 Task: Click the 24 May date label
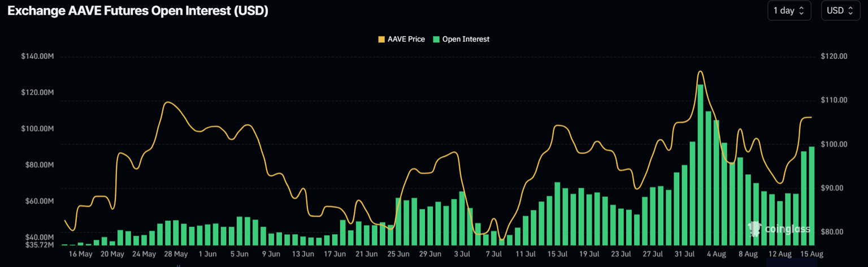pyautogui.click(x=144, y=255)
